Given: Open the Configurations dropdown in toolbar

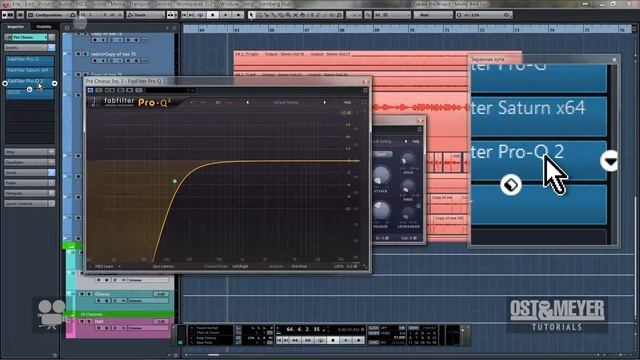Looking at the screenshot, I should tap(49, 15).
